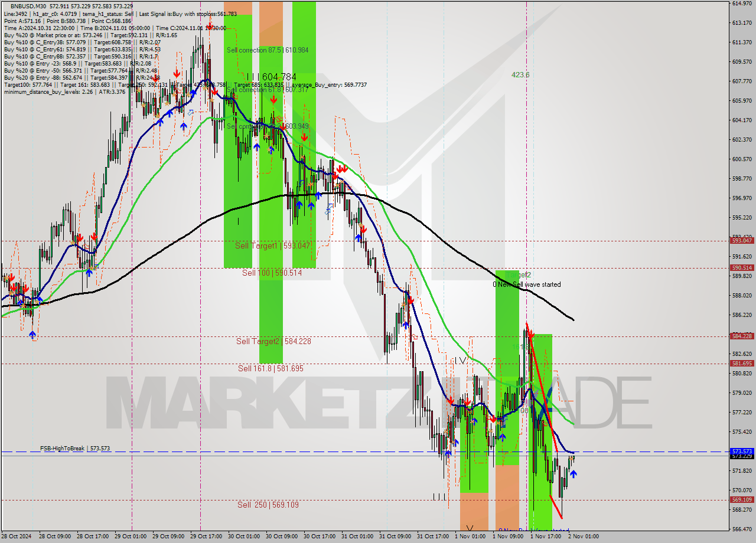This screenshot has width=756, height=543.
Task: Click the '0 New Sell wave started' annotation
Action: pyautogui.click(x=527, y=284)
